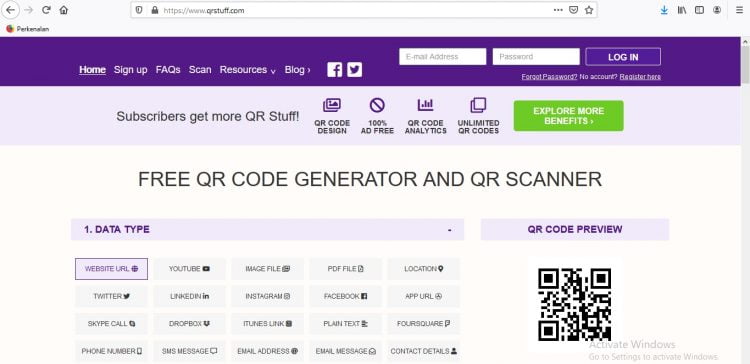This screenshot has width=750, height=364.
Task: Click the browser forward arrow
Action: click(x=28, y=10)
